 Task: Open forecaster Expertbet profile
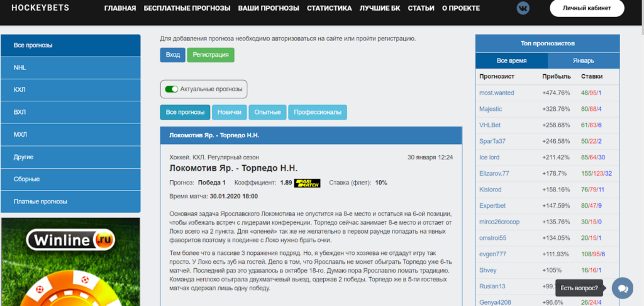pyautogui.click(x=492, y=206)
